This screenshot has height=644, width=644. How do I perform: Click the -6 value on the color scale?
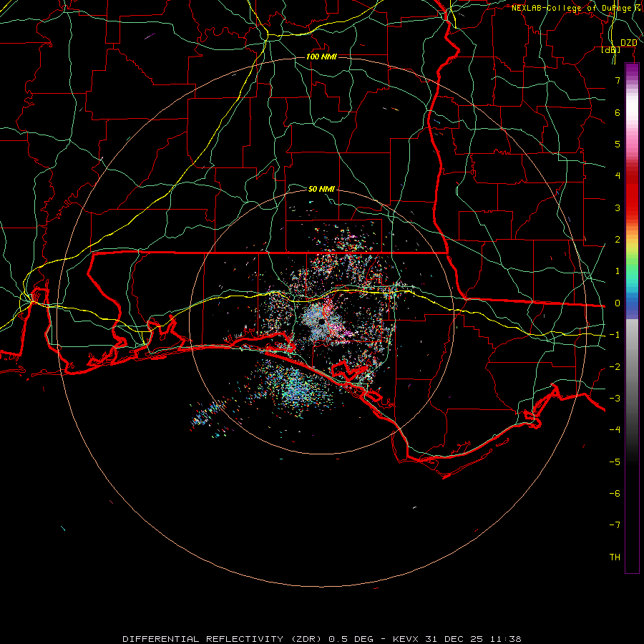tap(615, 494)
